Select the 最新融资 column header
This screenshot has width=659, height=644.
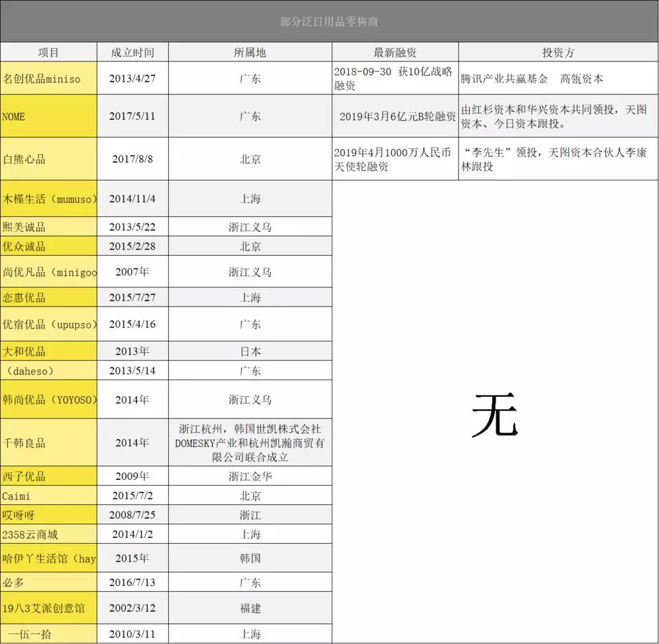click(395, 52)
